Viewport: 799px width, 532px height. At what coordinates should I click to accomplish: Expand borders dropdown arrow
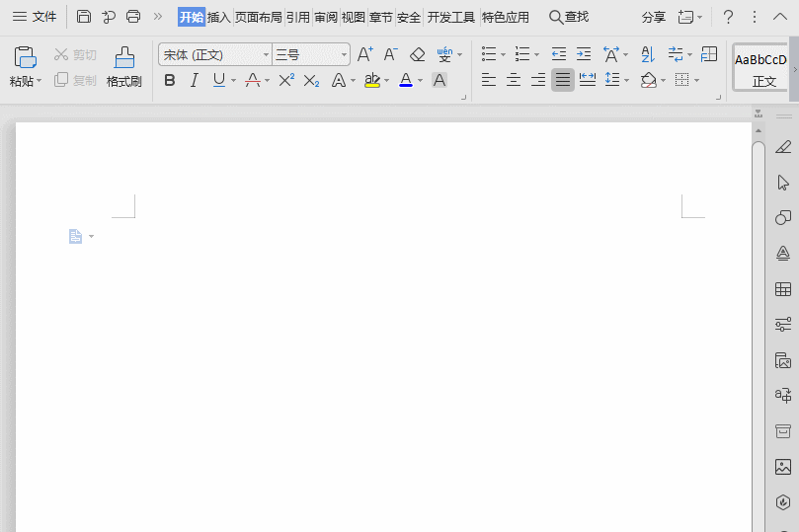[x=697, y=80]
